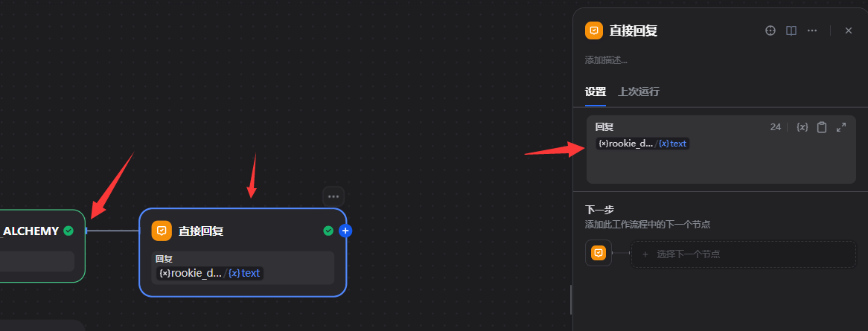Expand the 回复 editor to full size
The width and height of the screenshot is (868, 331).
tap(841, 127)
